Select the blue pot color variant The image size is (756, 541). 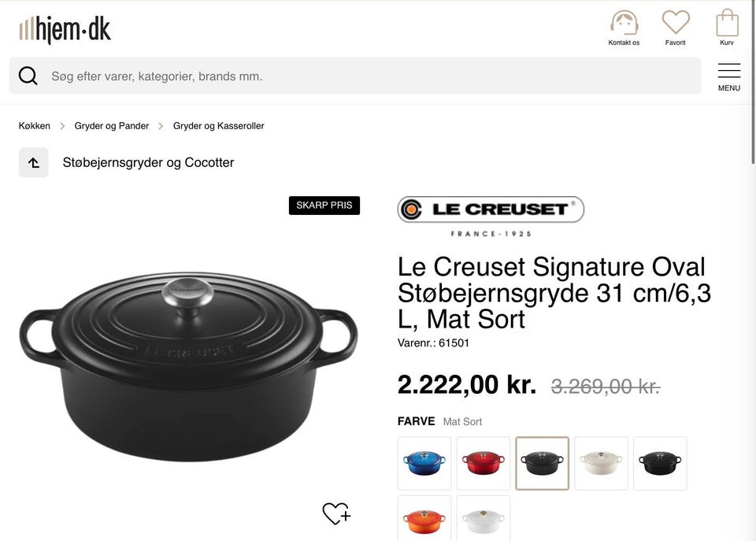click(x=424, y=463)
